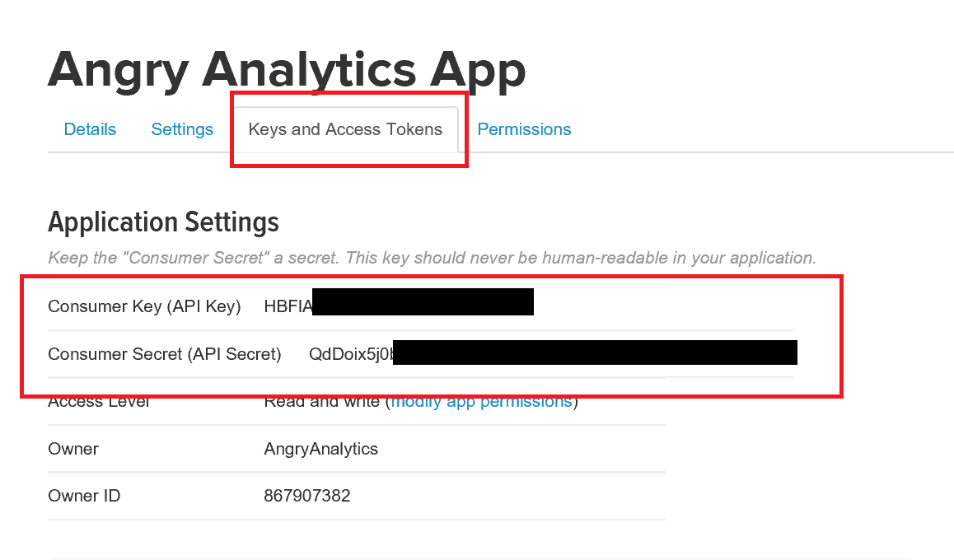954x560 pixels.
Task: Click the owner ID number 867907382
Action: pos(307,496)
